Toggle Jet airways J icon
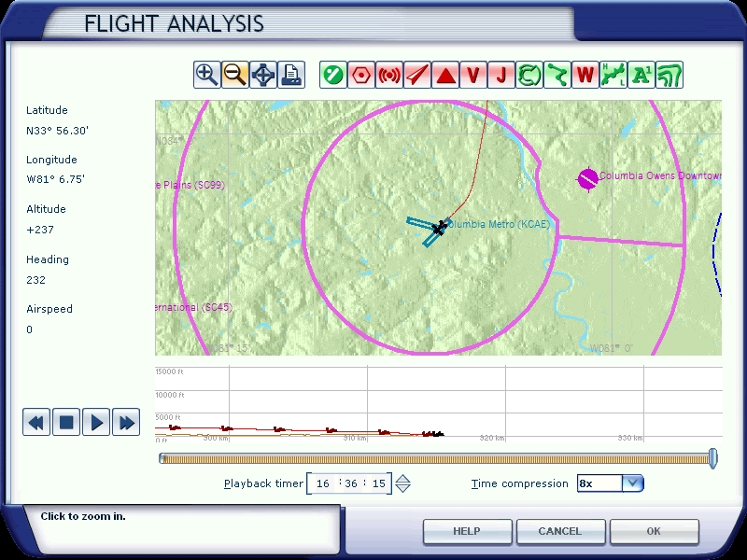 (x=501, y=75)
